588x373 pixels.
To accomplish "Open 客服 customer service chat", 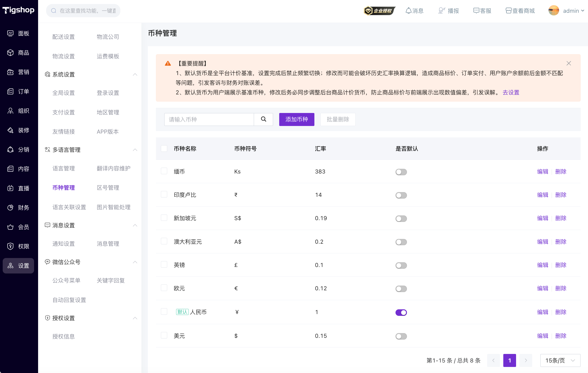I will click(x=482, y=11).
